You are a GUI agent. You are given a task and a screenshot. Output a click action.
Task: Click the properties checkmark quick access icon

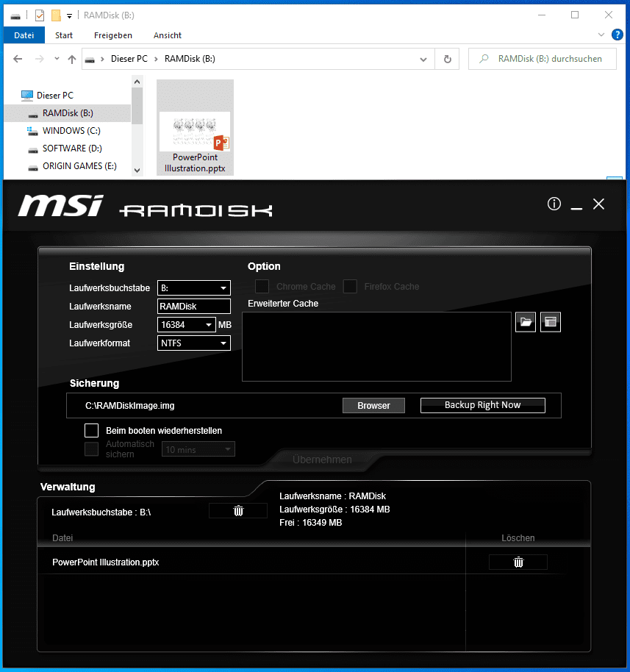(x=40, y=15)
